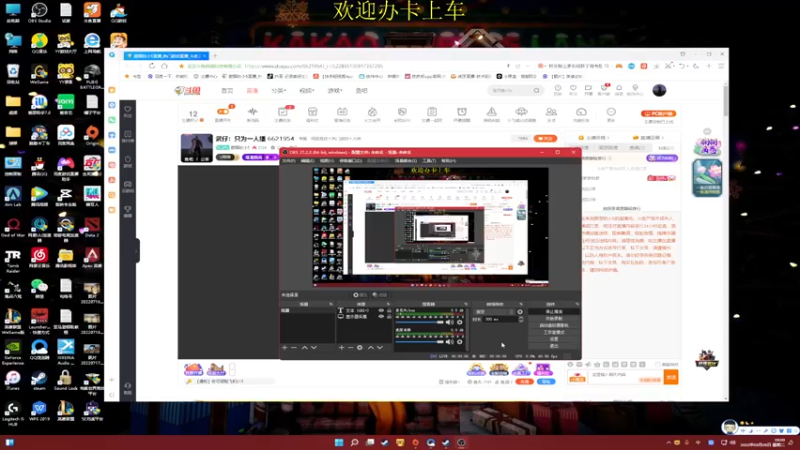Click the refresh icon in the browser toolbar

point(152,66)
